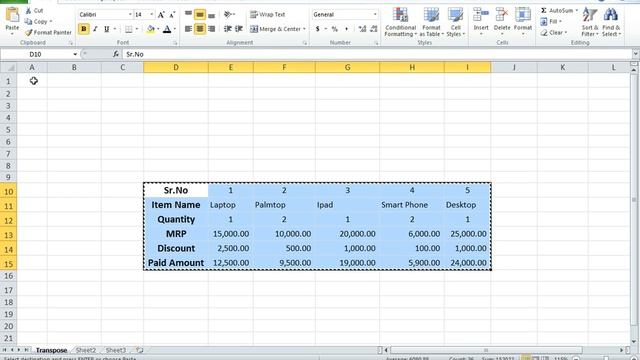This screenshot has width=640, height=360.
Task: Cut the selection with the scissors icon
Action: (34, 11)
